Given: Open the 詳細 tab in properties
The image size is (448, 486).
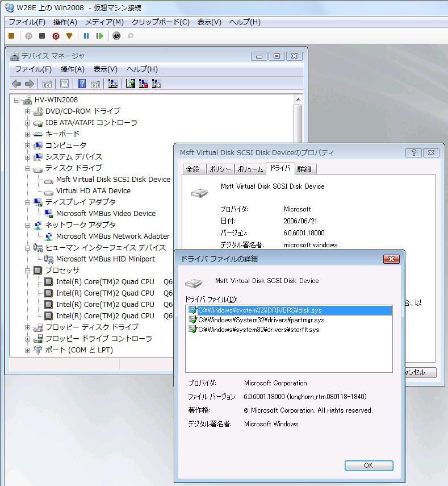Looking at the screenshot, I should click(x=304, y=169).
